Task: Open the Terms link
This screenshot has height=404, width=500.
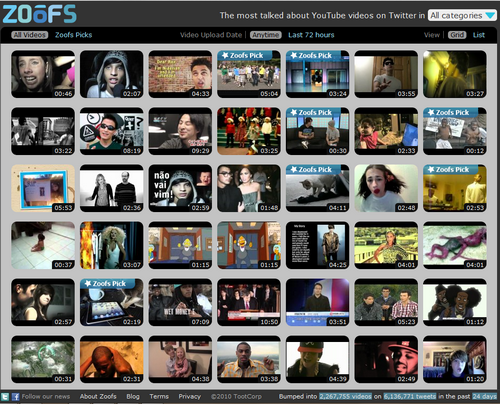Action: pyautogui.click(x=159, y=396)
